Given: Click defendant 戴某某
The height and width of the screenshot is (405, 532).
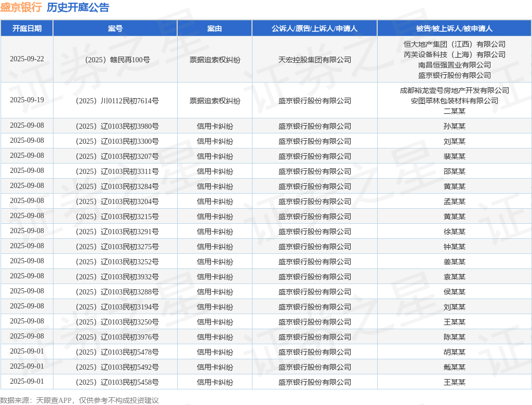Looking at the screenshot, I should click(454, 367).
